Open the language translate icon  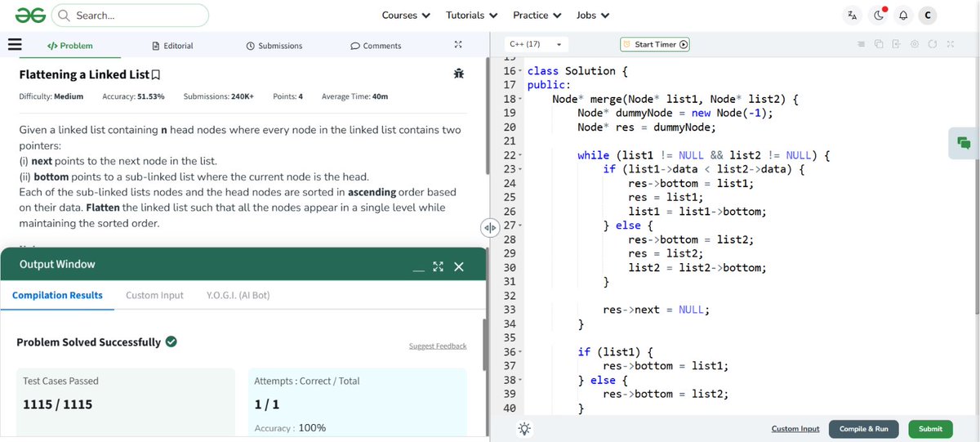(853, 16)
